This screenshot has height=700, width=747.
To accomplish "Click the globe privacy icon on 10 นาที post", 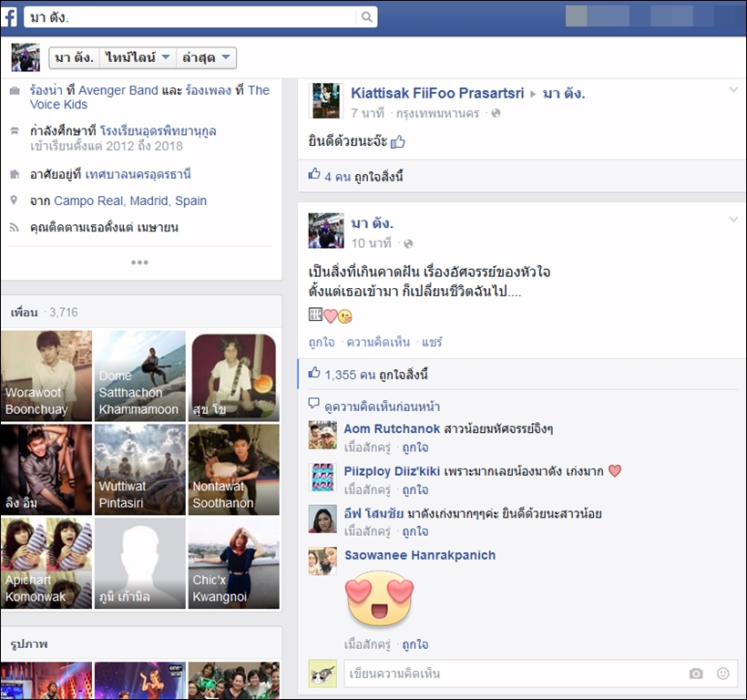I will point(408,244).
